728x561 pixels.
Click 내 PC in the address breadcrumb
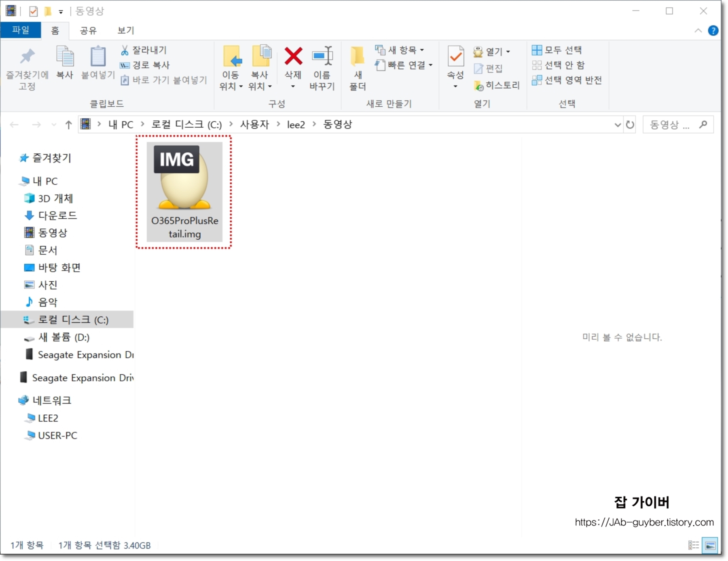click(121, 124)
